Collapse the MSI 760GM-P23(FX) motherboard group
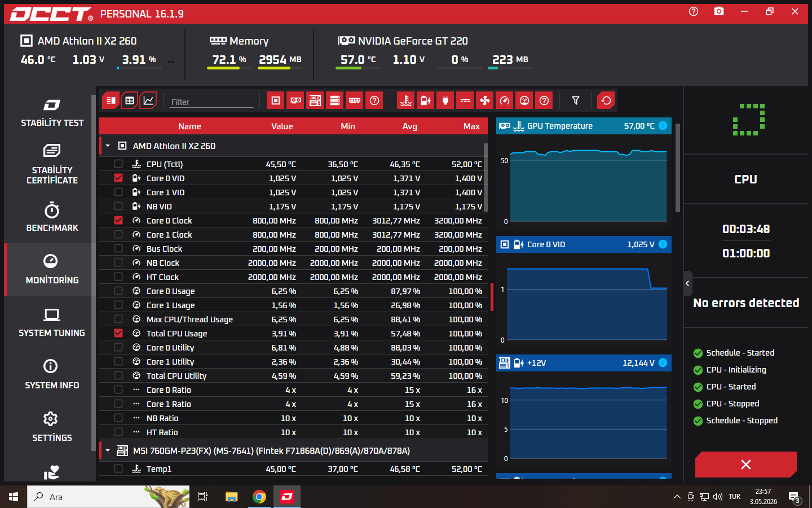 click(x=108, y=450)
